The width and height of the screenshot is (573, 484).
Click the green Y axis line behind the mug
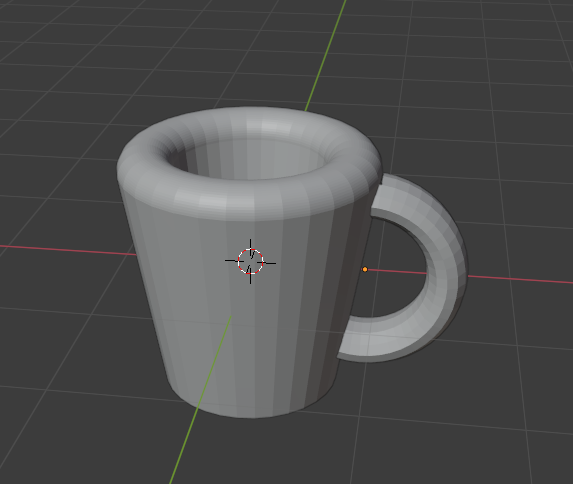(x=325, y=55)
